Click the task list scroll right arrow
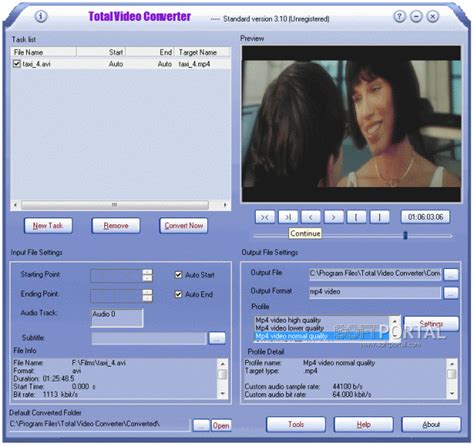The image size is (474, 447). tap(226, 204)
